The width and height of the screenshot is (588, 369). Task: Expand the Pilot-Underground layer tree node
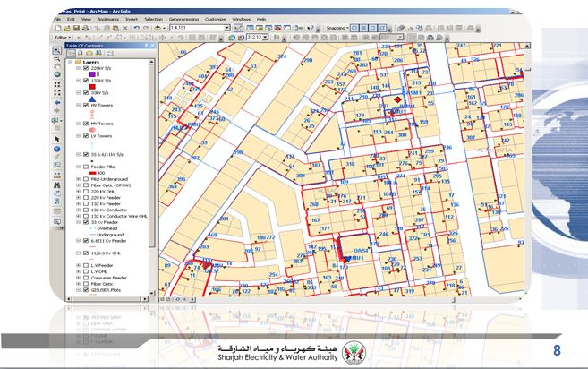click(x=80, y=179)
